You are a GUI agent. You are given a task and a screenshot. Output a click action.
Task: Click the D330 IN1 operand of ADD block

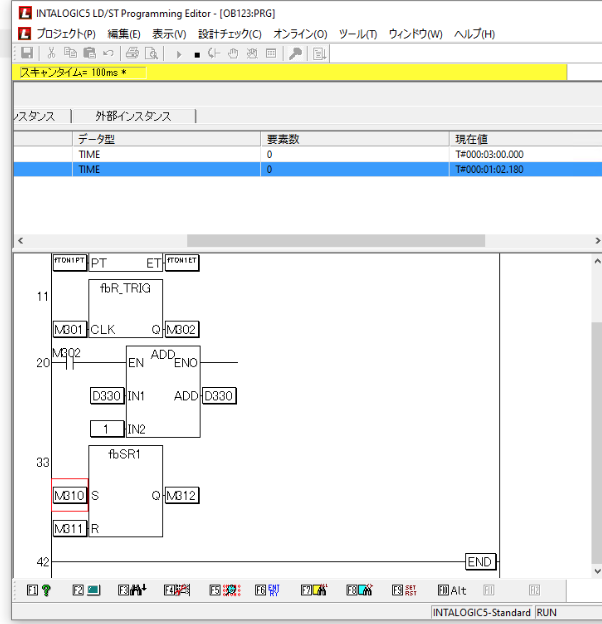point(107,396)
